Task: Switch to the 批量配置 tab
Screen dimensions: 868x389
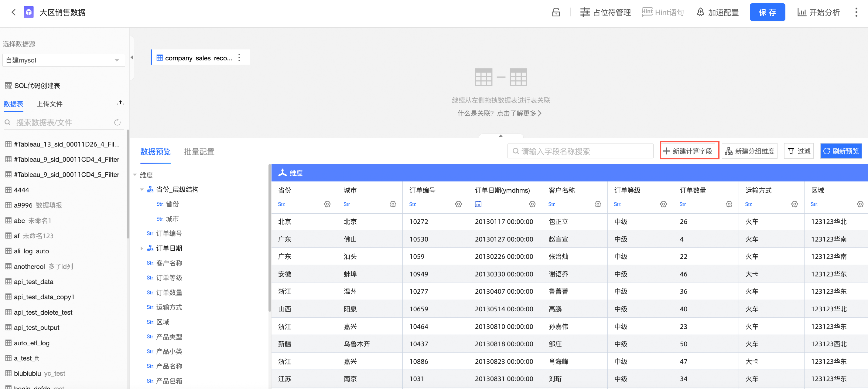Action: [199, 152]
